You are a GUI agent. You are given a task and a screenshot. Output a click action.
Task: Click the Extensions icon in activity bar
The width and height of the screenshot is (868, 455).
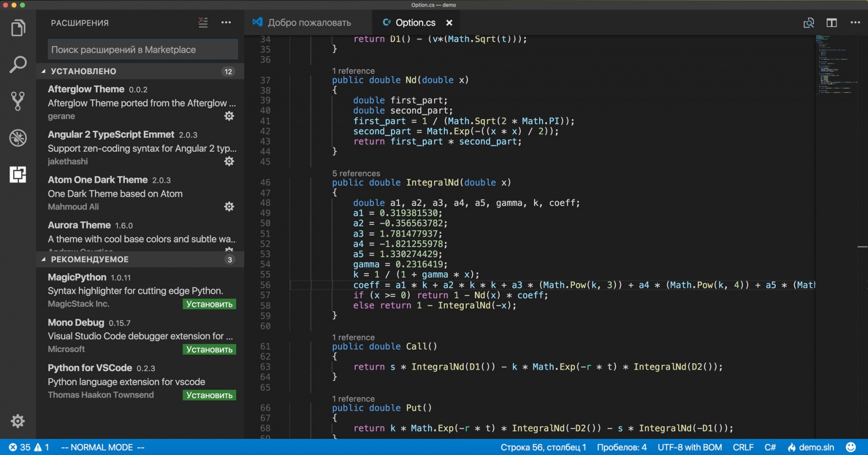click(18, 175)
